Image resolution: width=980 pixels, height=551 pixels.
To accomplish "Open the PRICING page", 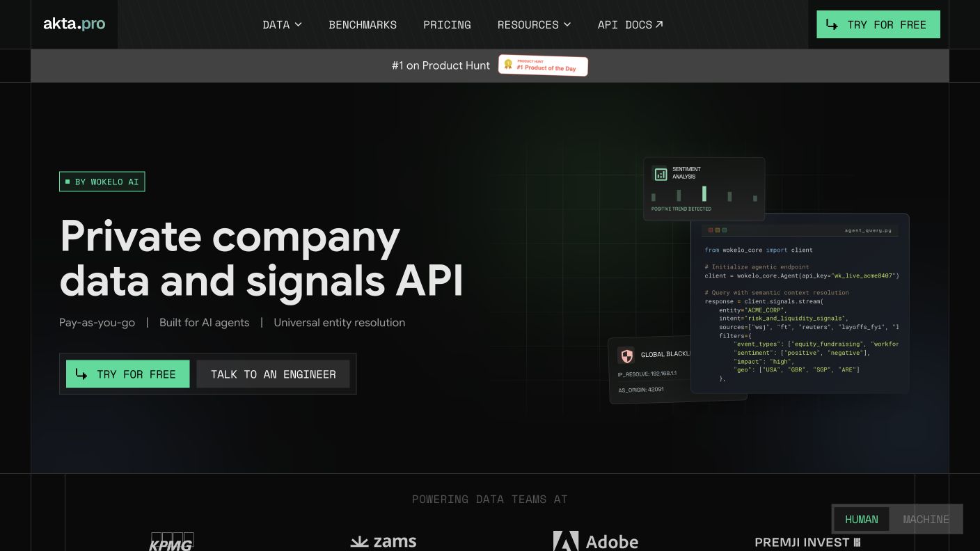I will (447, 24).
